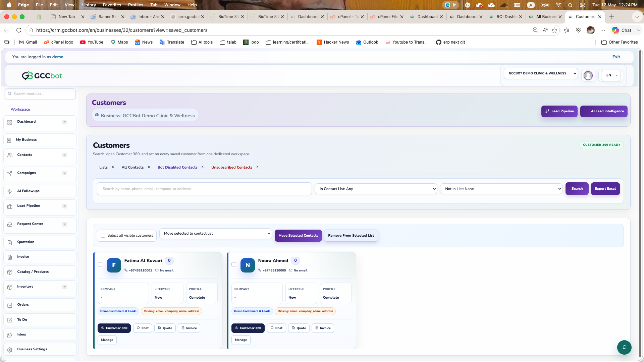Click the Catalog / Products box icon
Viewport: 644px width, 362px height.
coord(10,272)
